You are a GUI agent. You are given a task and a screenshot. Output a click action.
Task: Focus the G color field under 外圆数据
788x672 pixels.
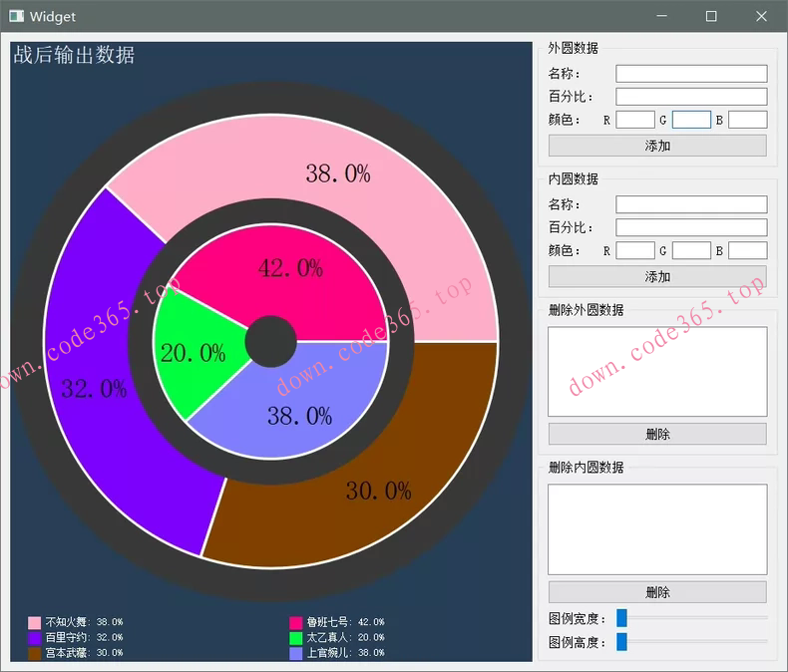click(691, 120)
